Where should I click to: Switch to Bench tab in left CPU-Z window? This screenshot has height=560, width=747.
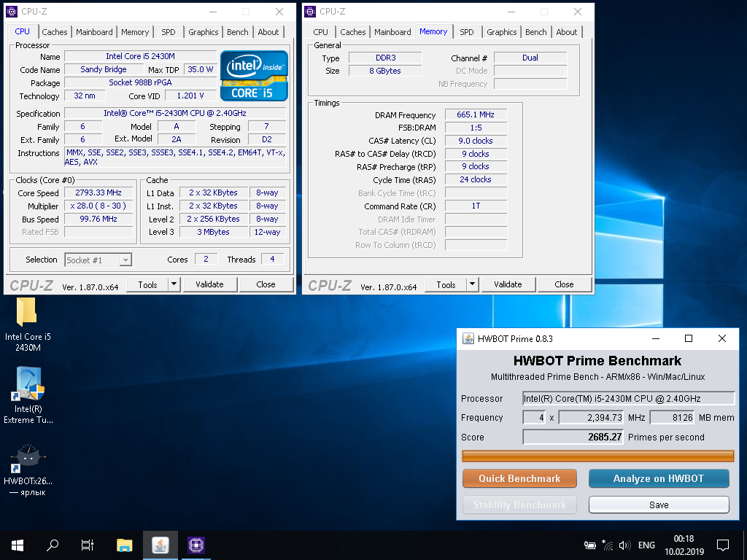(238, 32)
